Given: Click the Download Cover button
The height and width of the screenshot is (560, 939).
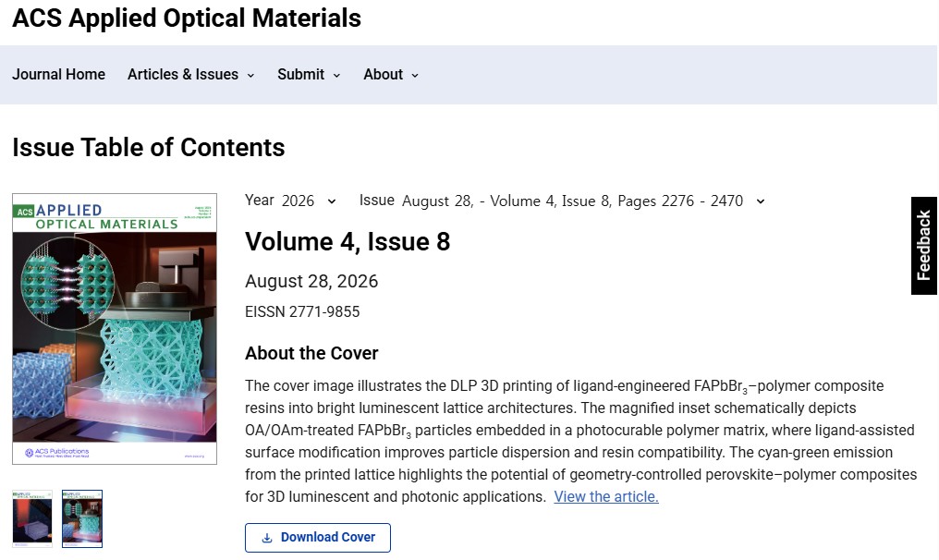Looking at the screenshot, I should [x=317, y=538].
